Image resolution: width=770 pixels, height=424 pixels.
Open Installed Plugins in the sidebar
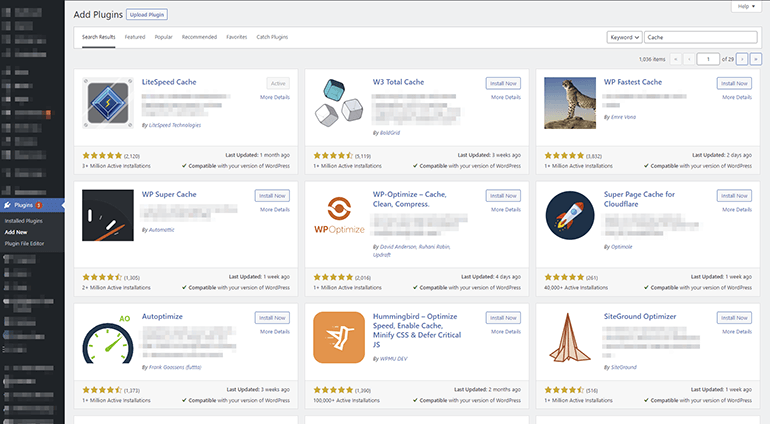click(x=23, y=219)
